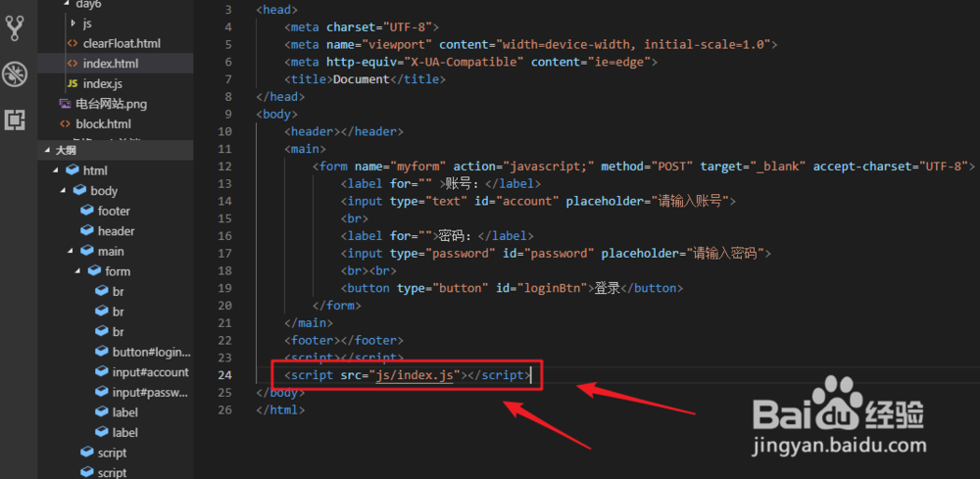
Task: Click line number 3 in the gutter
Action: 227,10
